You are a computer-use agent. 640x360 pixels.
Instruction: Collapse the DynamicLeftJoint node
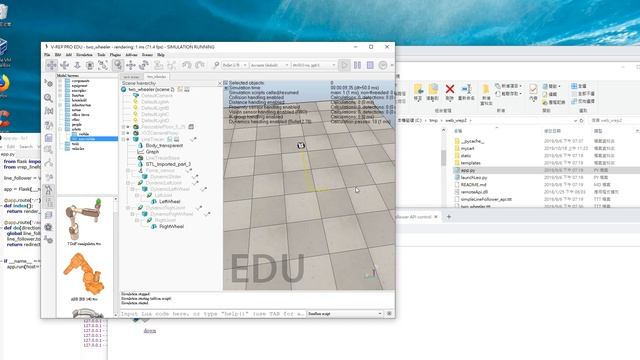[128, 183]
